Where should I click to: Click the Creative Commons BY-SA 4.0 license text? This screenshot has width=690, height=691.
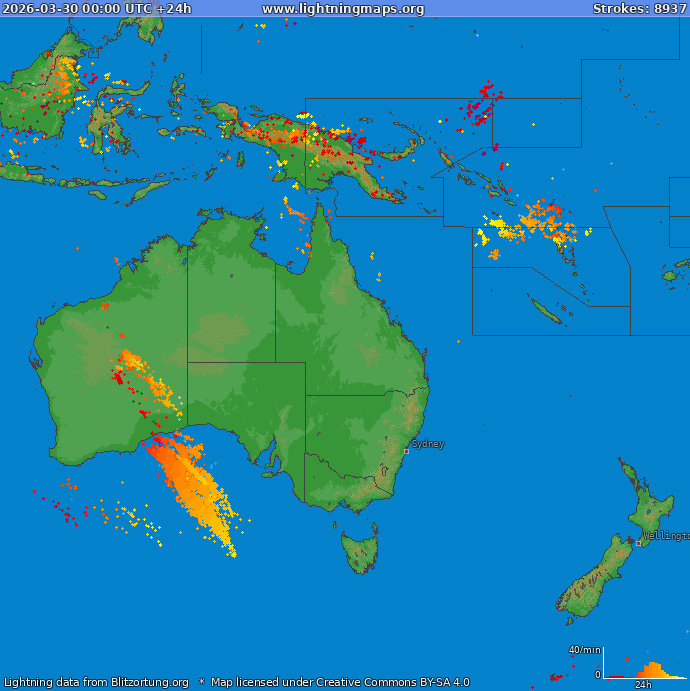pyautogui.click(x=340, y=682)
